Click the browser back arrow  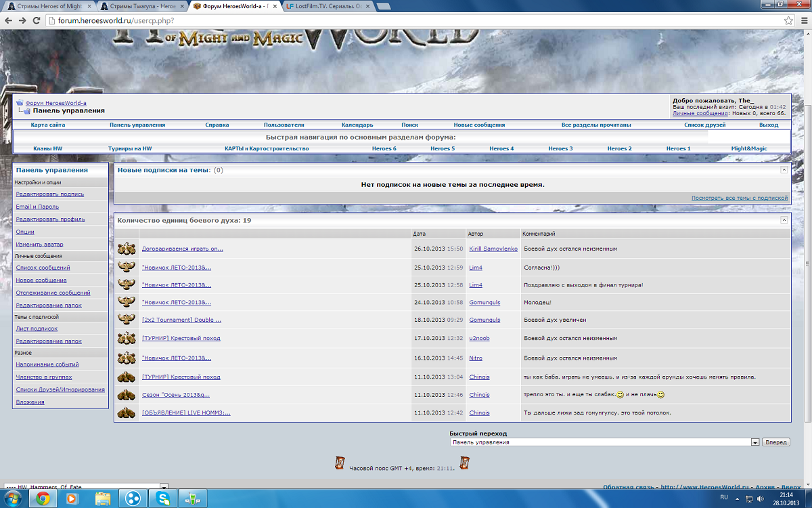[x=7, y=20]
